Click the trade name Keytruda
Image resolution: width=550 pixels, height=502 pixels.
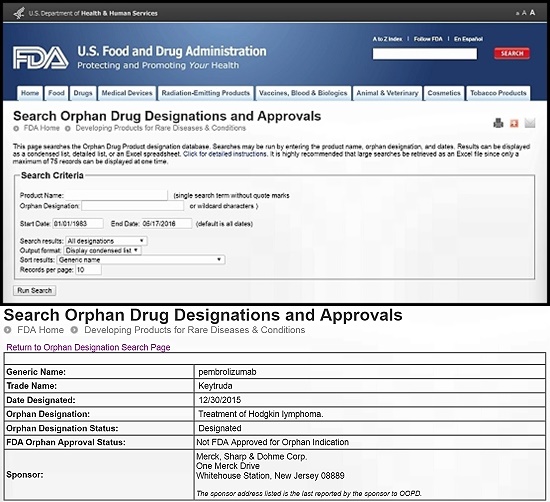click(x=215, y=386)
